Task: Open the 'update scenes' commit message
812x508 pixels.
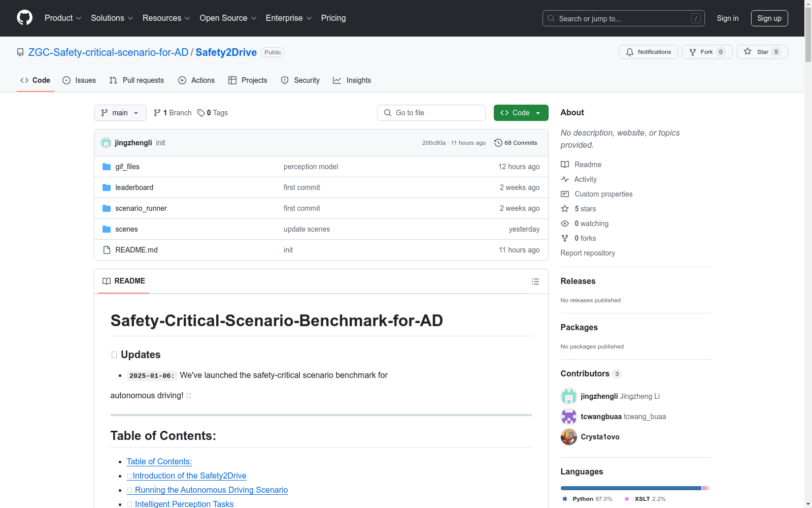Action: coord(307,229)
